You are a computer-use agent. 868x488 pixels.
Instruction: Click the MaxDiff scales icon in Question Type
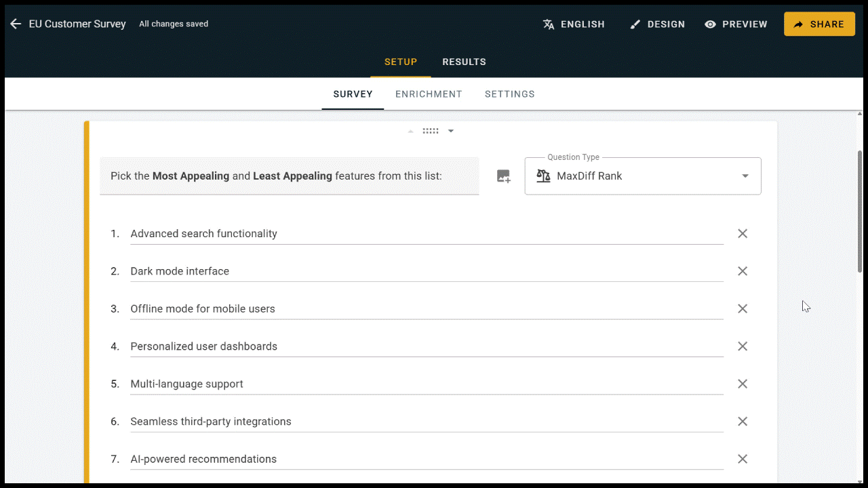542,176
